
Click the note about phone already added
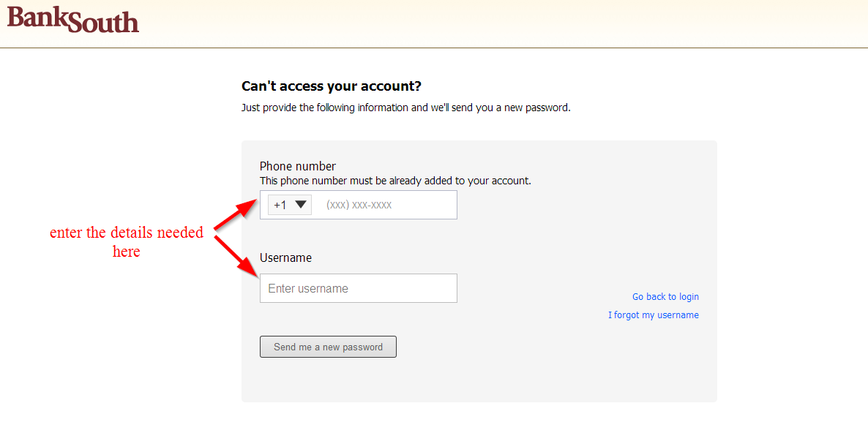tap(395, 181)
